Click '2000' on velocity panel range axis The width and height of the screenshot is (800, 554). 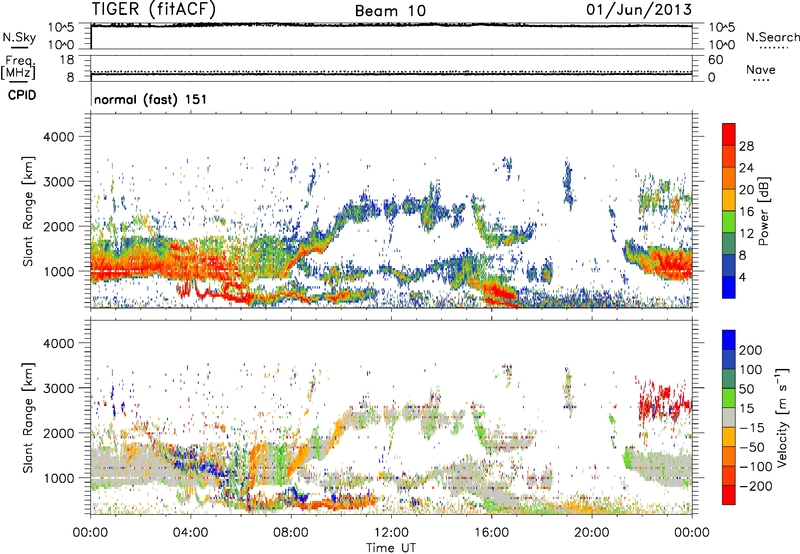point(58,433)
